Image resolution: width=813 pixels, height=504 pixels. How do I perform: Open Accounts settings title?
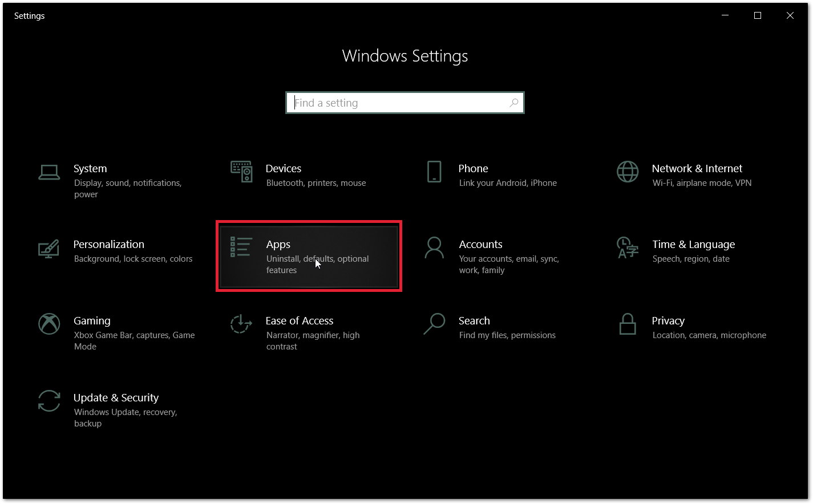[x=481, y=244]
